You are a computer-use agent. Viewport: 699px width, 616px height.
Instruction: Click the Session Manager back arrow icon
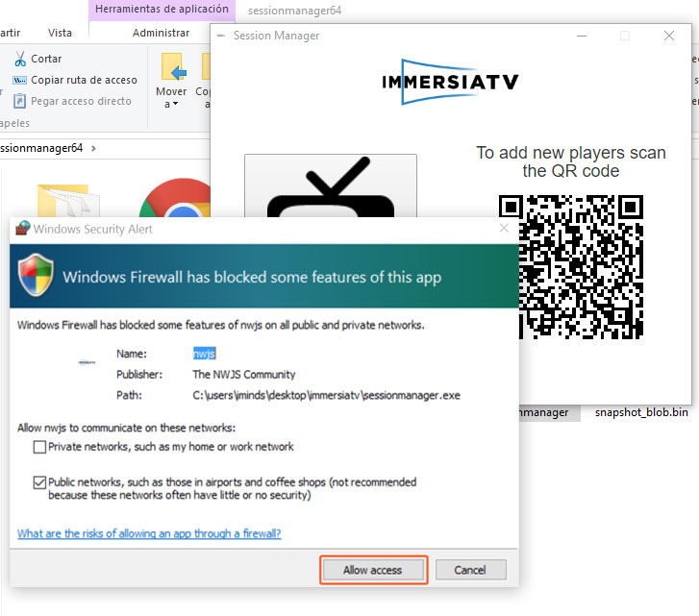click(221, 36)
